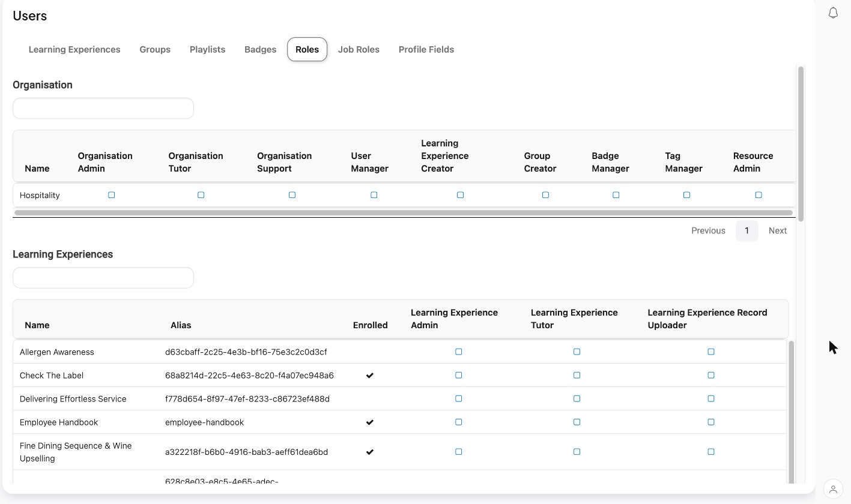Click the Enrolled column header

click(x=370, y=325)
